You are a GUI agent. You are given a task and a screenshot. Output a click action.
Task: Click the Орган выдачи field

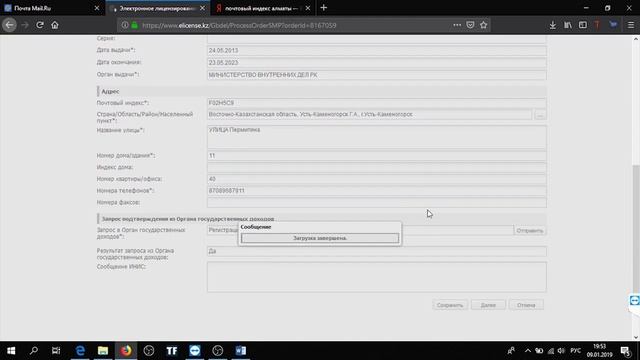[376, 75]
